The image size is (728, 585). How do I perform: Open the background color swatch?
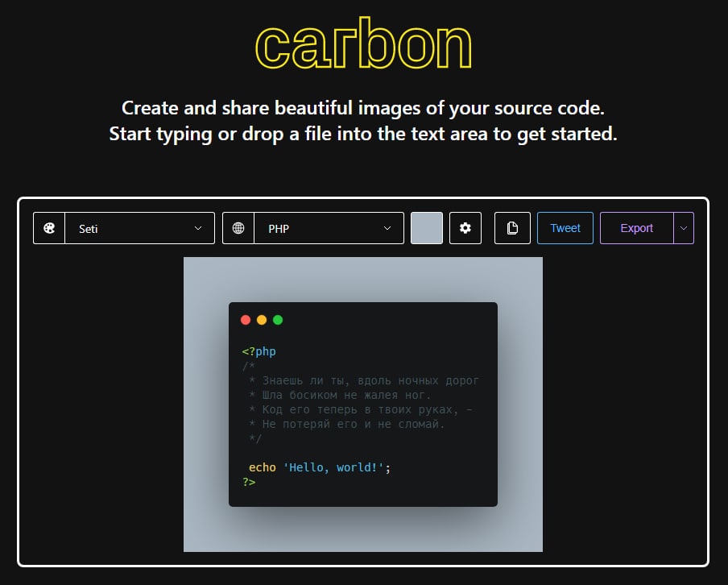(x=427, y=228)
